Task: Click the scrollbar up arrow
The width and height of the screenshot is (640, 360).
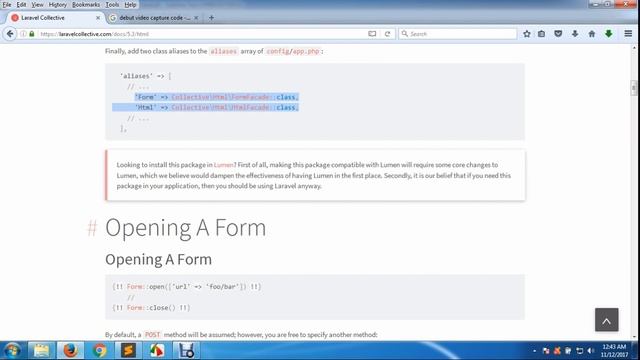Action: [x=634, y=48]
